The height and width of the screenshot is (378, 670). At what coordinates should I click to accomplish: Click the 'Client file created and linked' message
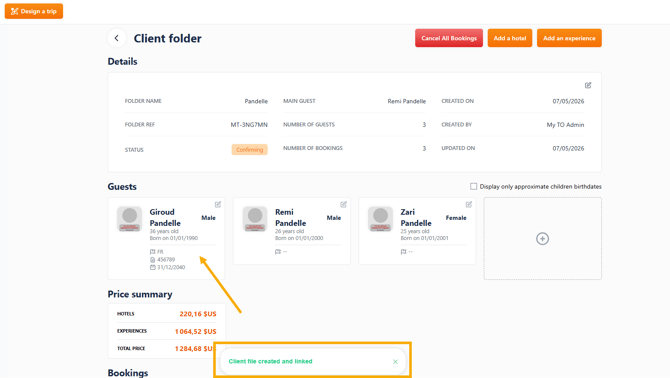point(270,361)
